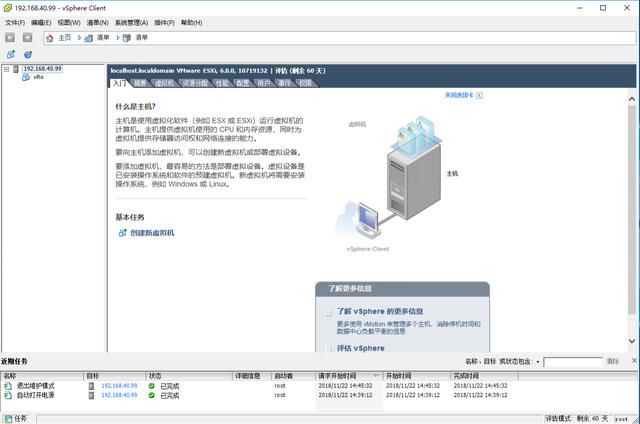Click host icon in 自动打开电源 target cell
The width and height of the screenshot is (640, 424).
click(x=91, y=395)
